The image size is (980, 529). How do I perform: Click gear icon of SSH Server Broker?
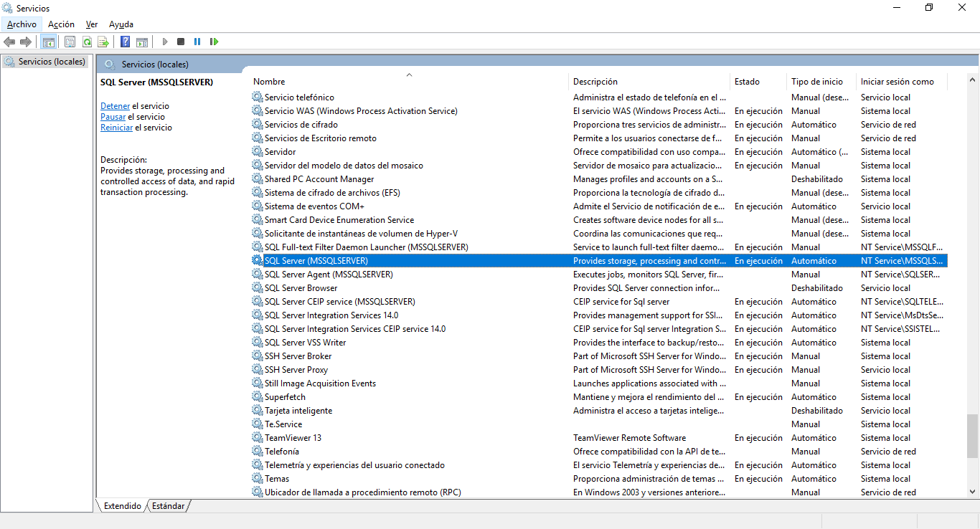click(258, 356)
